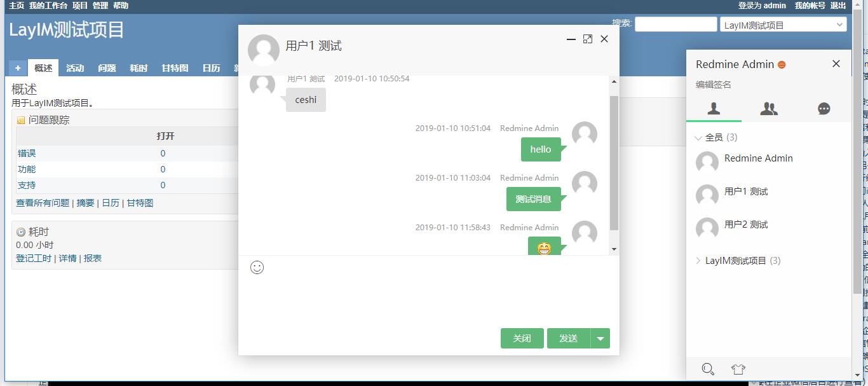Open the 活动 tab
This screenshot has height=386, width=868.
75,68
